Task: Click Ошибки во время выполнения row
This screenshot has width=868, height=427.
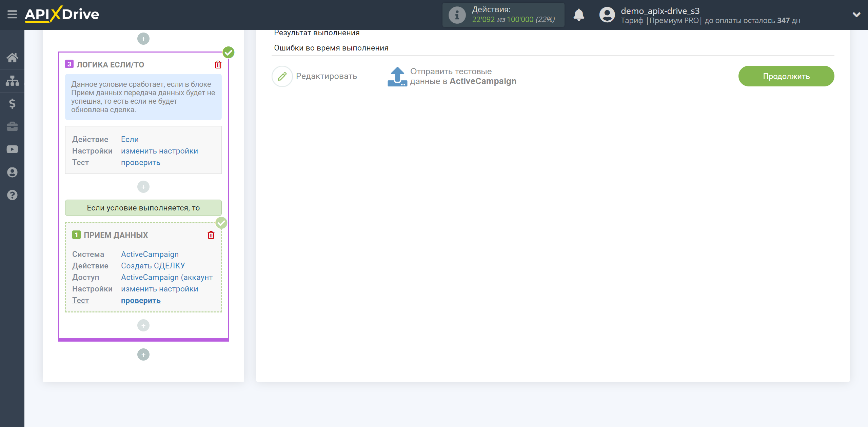Action: pos(553,48)
